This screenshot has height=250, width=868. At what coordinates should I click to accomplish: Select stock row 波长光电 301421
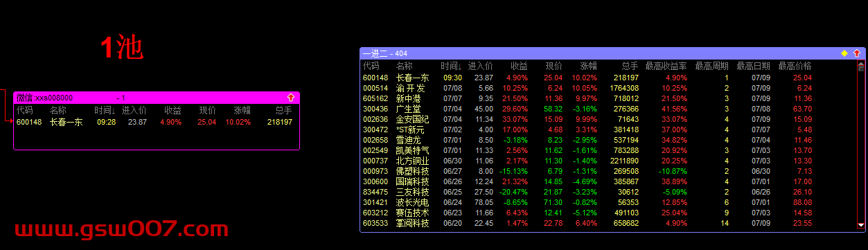tap(610, 203)
